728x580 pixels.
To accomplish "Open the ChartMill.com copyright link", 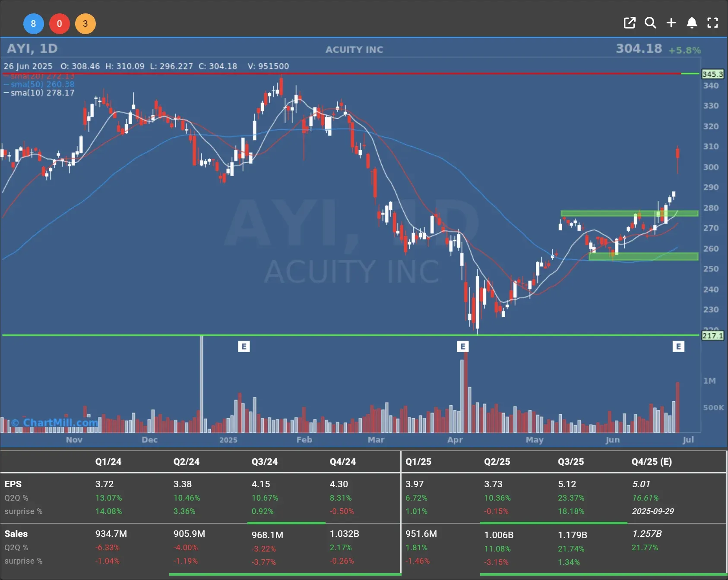I will tap(54, 422).
